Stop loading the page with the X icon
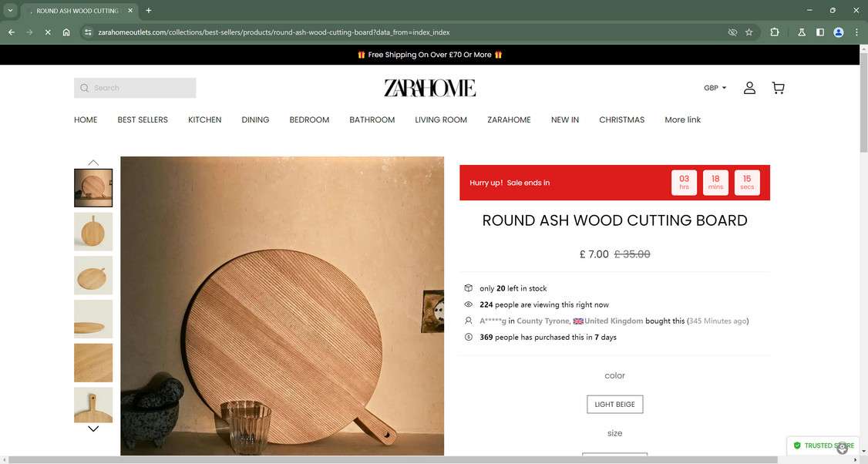868x464 pixels. 48,32
